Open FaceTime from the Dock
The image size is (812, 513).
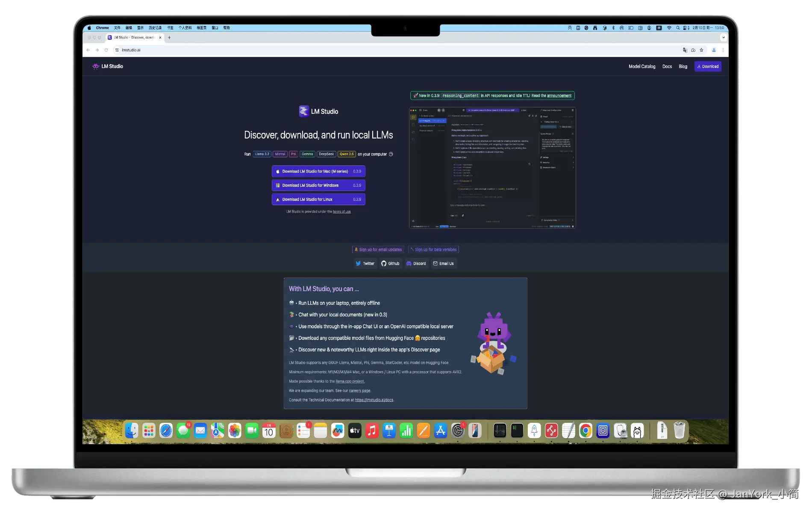(x=252, y=430)
